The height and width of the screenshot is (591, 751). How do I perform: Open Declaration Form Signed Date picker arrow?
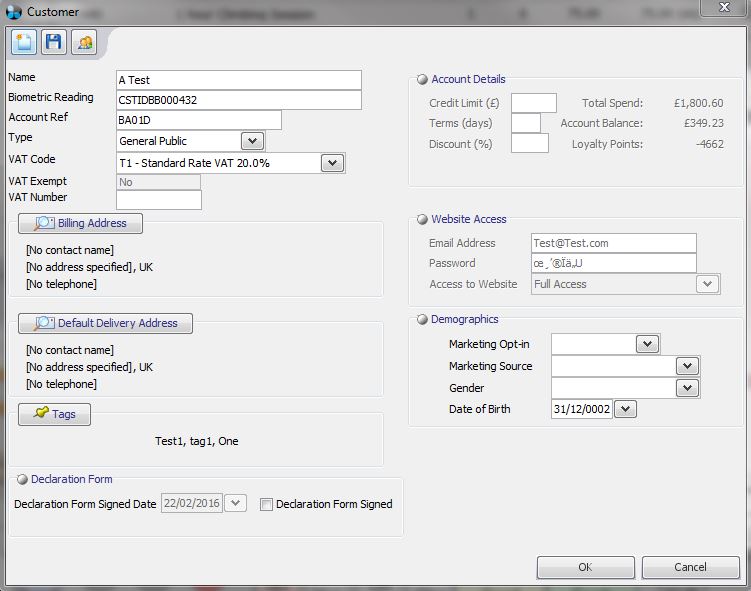coord(235,503)
